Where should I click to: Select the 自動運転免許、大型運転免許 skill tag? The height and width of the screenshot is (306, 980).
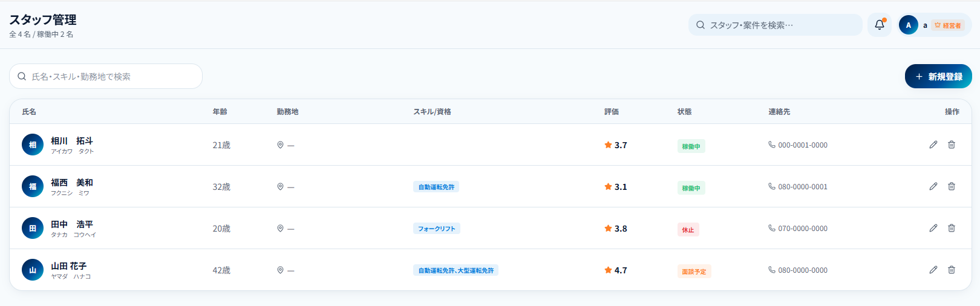coord(456,270)
